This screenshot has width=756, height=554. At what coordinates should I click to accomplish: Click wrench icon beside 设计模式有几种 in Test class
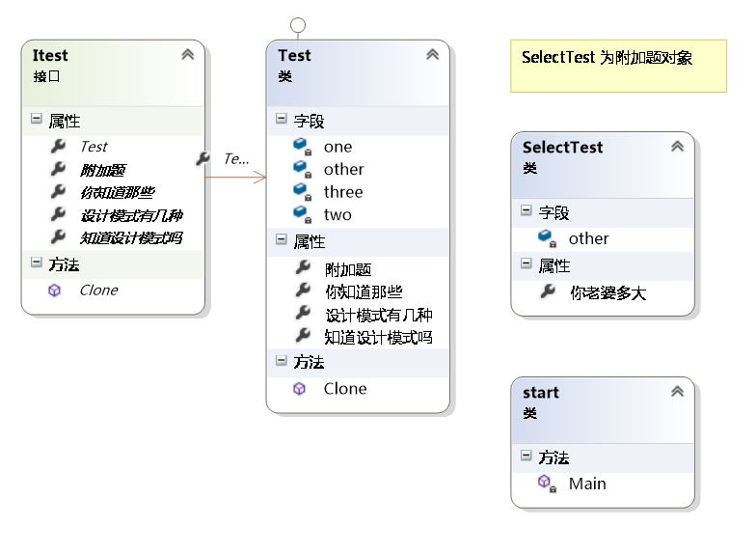303,313
